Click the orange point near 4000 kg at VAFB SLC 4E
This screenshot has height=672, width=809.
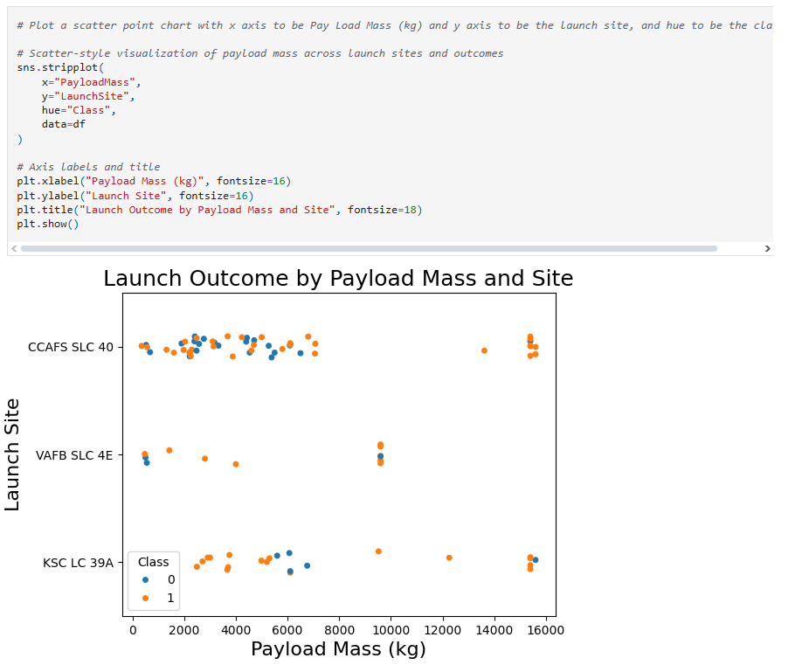coord(236,465)
